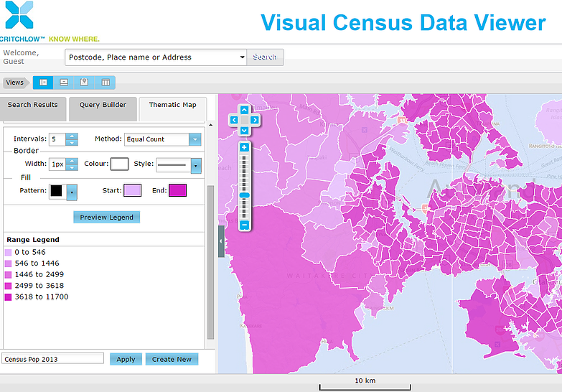This screenshot has height=392, width=562.
Task: Click the Census Pop 2013 name field
Action: point(52,359)
